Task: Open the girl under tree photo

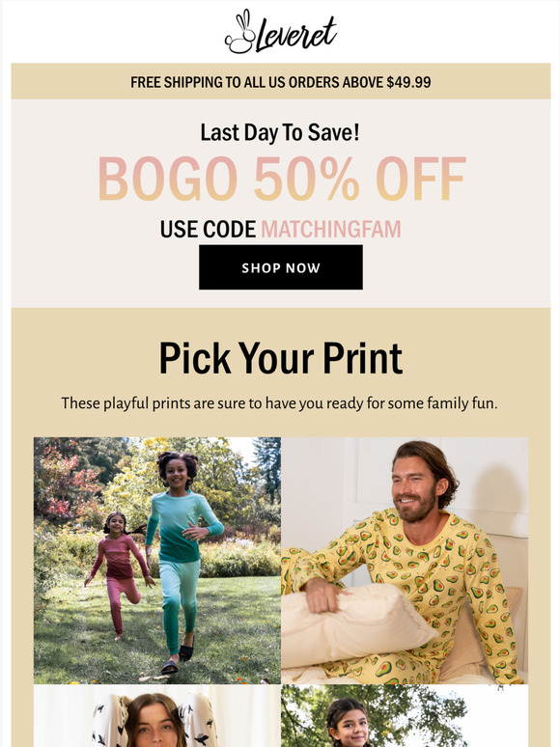Action: 405,716
